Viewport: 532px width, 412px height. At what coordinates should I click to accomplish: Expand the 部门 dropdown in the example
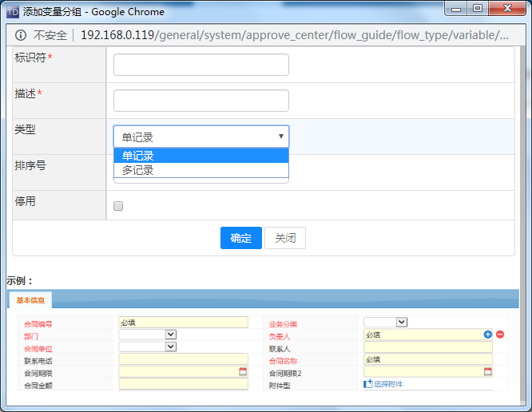(x=171, y=335)
